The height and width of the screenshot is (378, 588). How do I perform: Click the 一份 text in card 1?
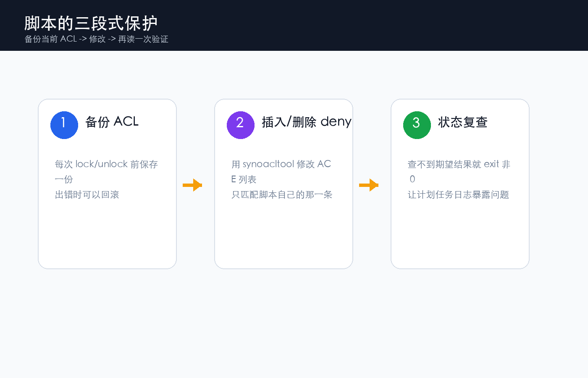coord(64,180)
